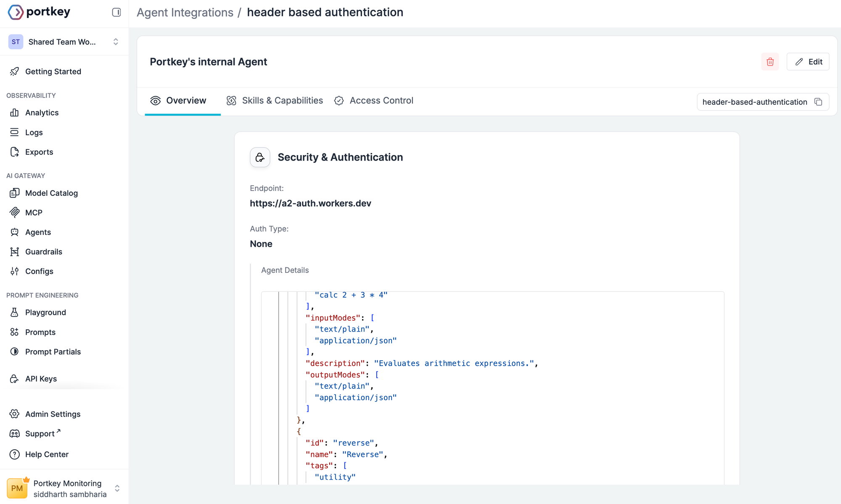Click the Security & Authentication lock icon
841x504 pixels.
pos(260,157)
